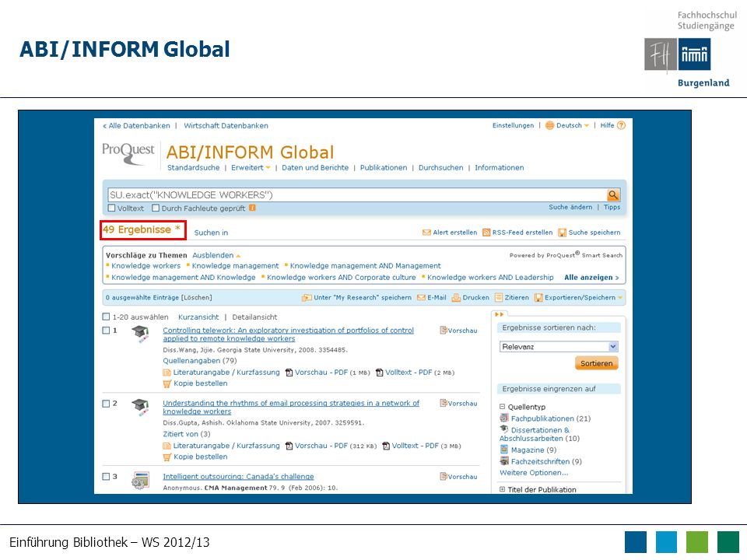Expand the Titel der Publikation filter

click(x=502, y=489)
